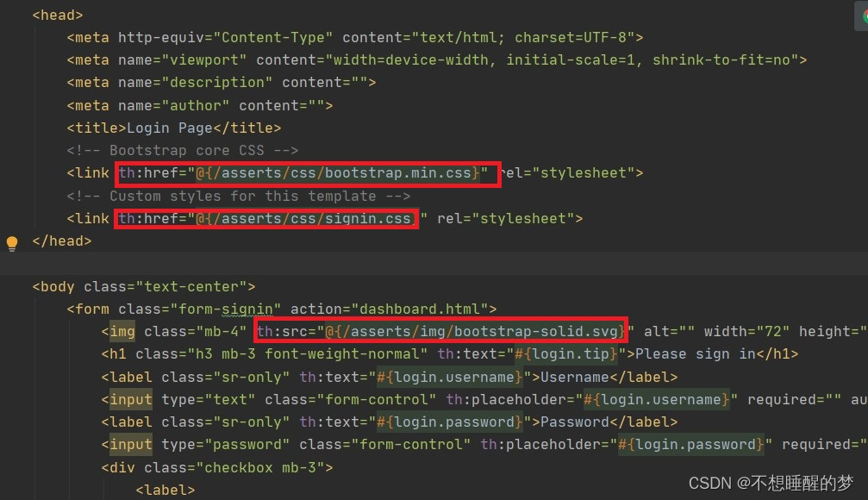
Task: Click the input type="text" tag name
Action: [131, 400]
